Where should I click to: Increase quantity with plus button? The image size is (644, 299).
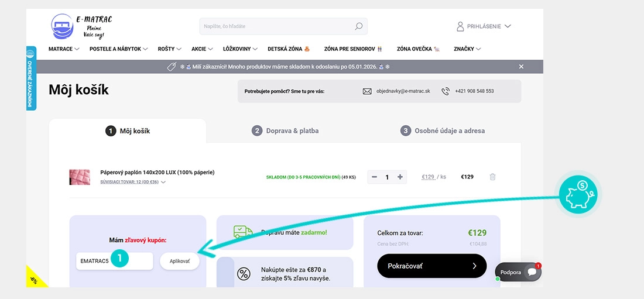(400, 177)
